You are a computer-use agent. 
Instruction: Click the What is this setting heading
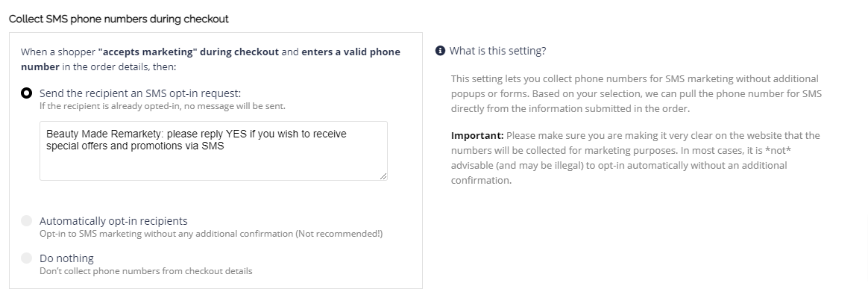point(497,51)
